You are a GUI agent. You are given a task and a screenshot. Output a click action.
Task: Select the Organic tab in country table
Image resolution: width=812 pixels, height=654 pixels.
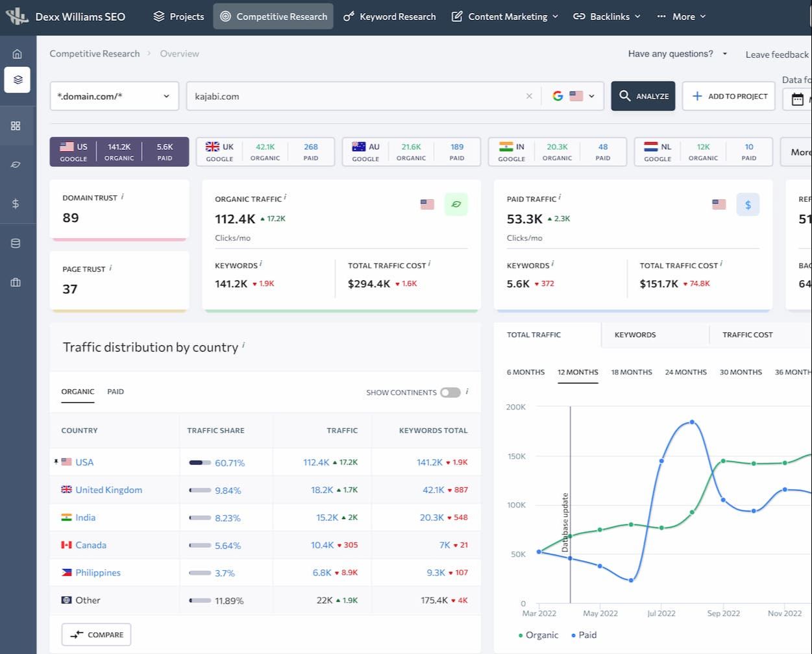point(78,392)
